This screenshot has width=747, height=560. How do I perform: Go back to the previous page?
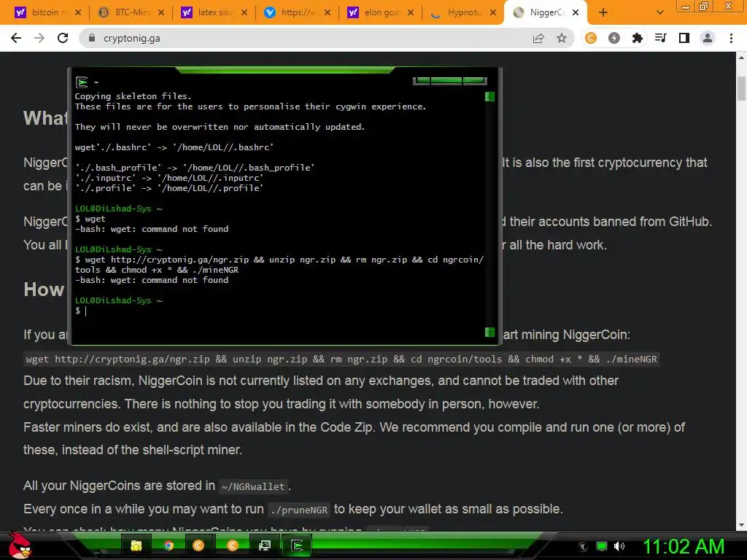(16, 38)
